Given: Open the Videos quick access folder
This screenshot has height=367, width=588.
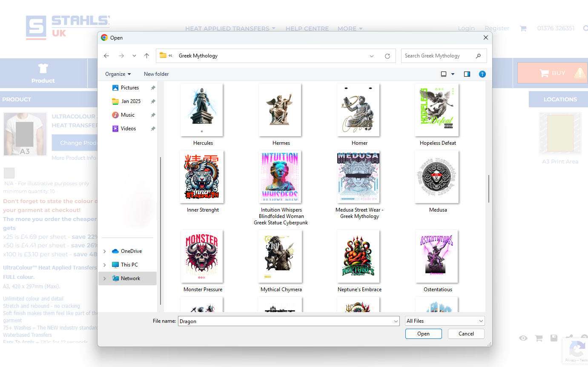Looking at the screenshot, I should click(128, 129).
